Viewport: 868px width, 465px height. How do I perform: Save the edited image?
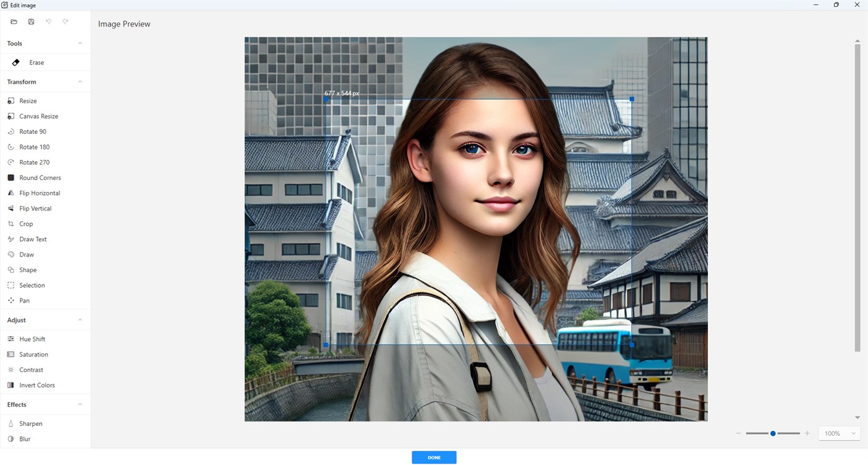(31, 21)
